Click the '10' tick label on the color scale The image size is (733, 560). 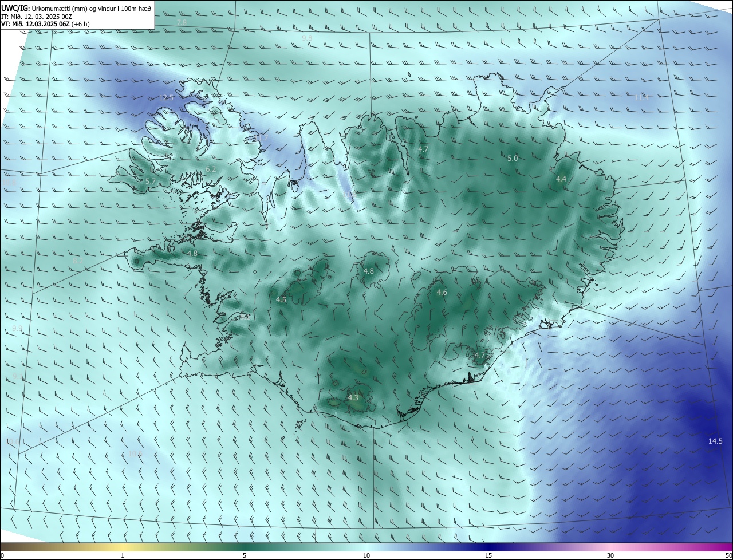366,555
